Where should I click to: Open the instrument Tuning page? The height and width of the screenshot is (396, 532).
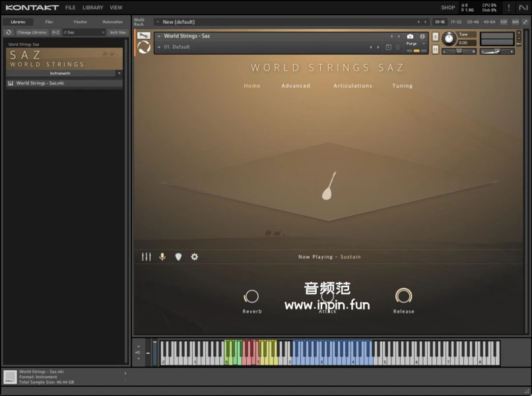tap(403, 86)
